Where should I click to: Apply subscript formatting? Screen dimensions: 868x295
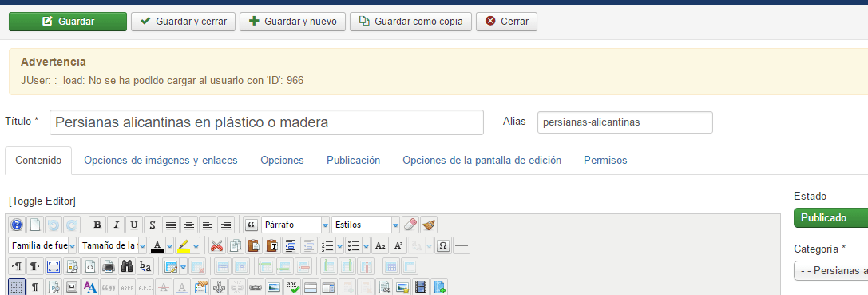point(380,245)
